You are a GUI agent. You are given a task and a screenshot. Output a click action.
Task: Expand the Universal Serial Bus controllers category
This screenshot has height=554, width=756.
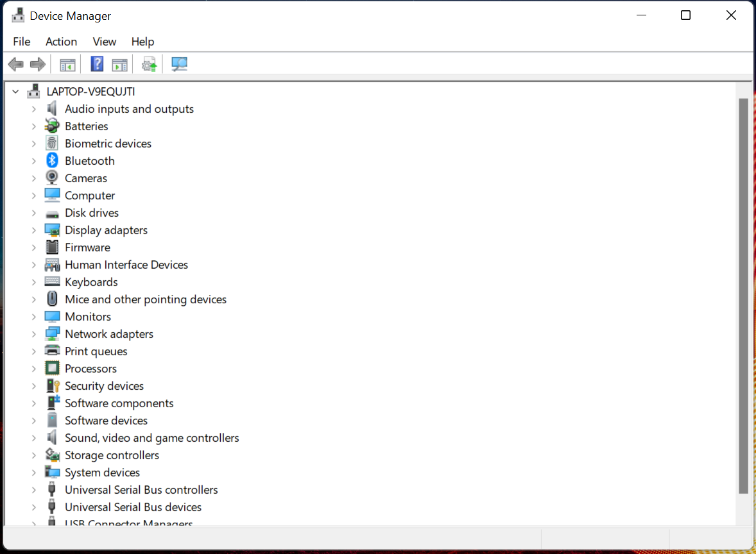(x=34, y=489)
